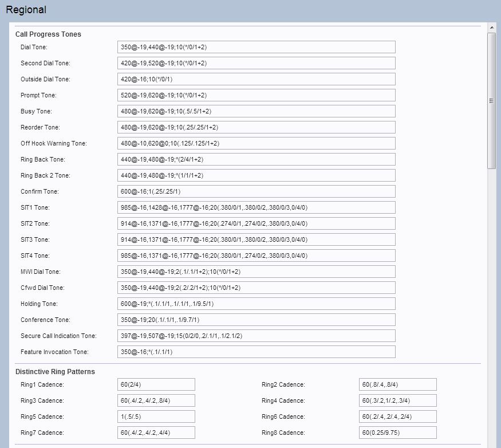The height and width of the screenshot is (448, 501).
Task: Click the Dial Tone input field
Action: point(256,47)
